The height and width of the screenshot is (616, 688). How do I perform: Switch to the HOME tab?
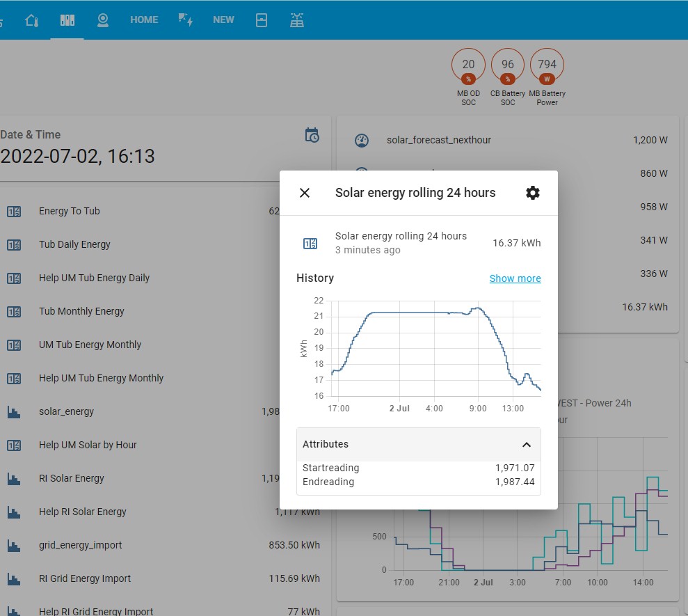tap(144, 19)
